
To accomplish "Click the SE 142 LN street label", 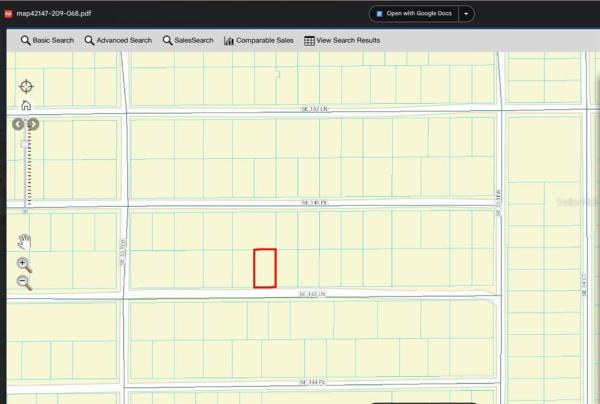I will click(315, 111).
